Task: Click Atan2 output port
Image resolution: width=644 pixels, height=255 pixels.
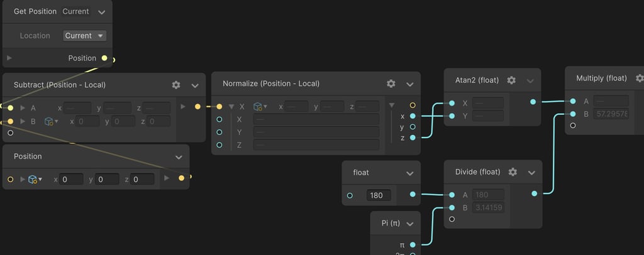Action: [533, 102]
